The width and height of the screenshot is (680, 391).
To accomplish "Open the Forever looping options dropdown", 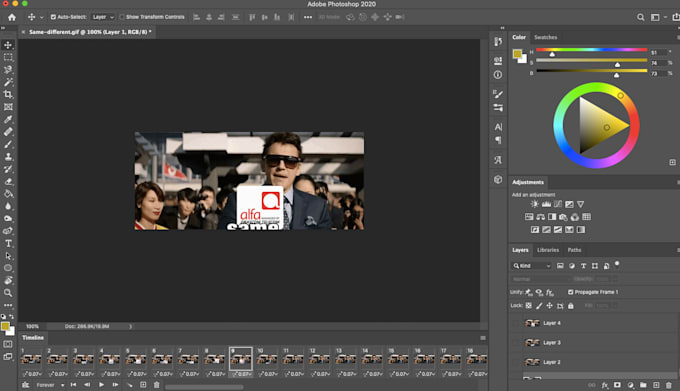I will point(50,385).
